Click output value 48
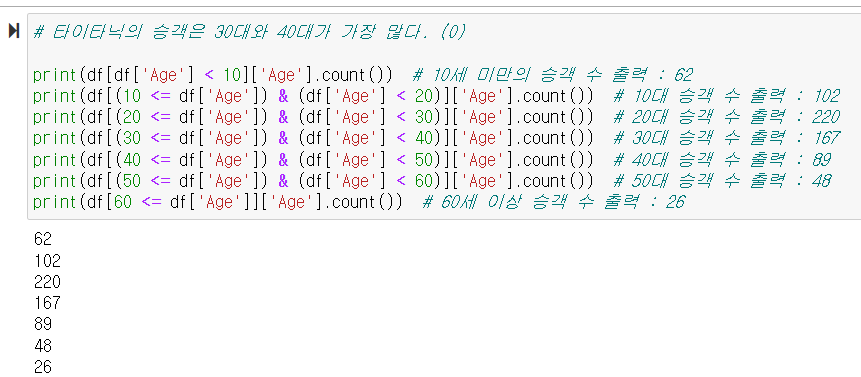Image resolution: width=861 pixels, height=377 pixels. tap(42, 346)
